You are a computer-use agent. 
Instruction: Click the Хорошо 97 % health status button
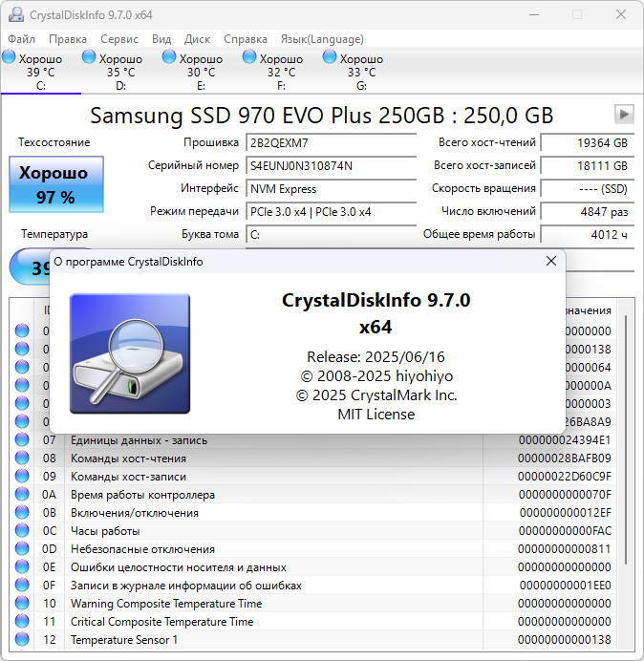point(55,185)
